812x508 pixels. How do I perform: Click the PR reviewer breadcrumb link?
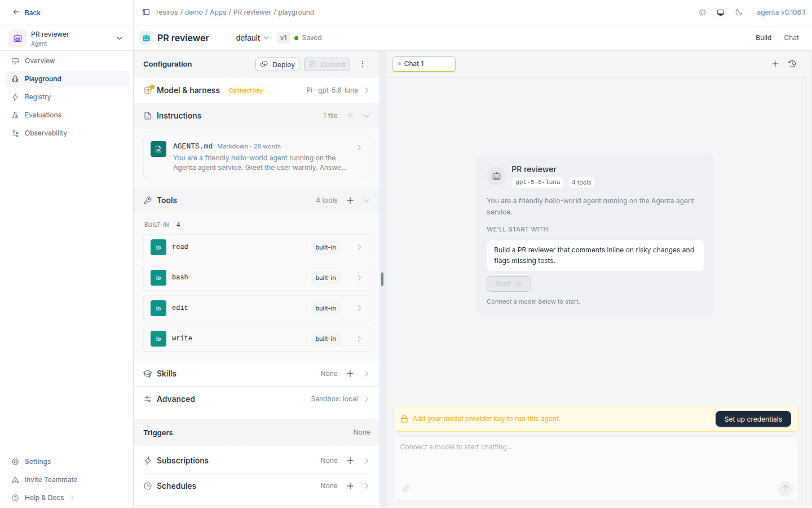coord(253,12)
